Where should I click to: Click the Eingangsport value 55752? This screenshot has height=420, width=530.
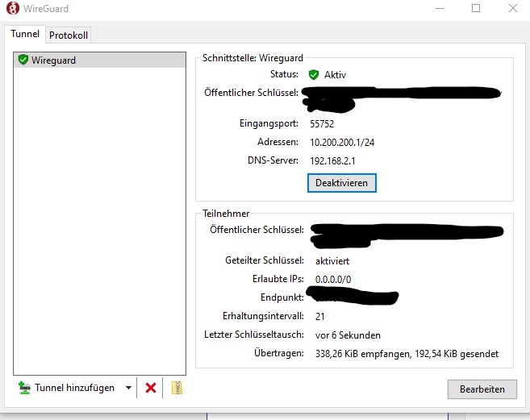click(x=322, y=124)
